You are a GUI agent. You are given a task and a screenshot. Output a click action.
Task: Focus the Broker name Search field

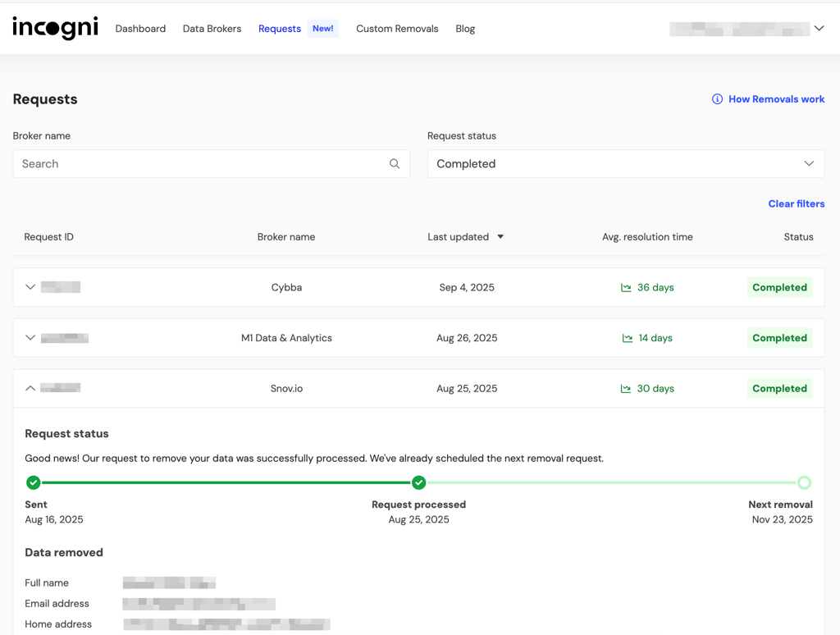211,164
